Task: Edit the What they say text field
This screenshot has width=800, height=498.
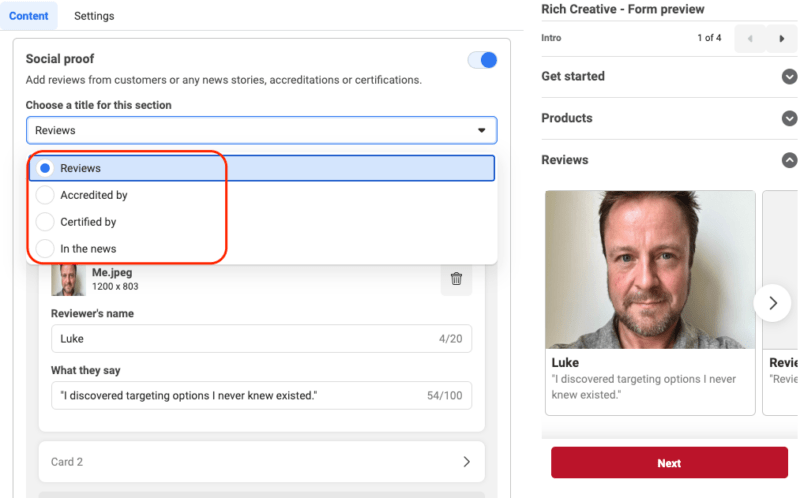Action: coord(235,396)
